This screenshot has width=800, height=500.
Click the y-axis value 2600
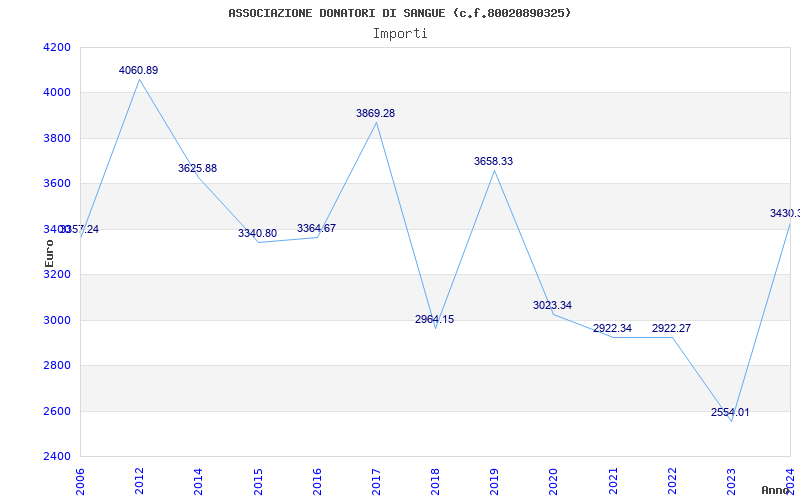click(57, 411)
